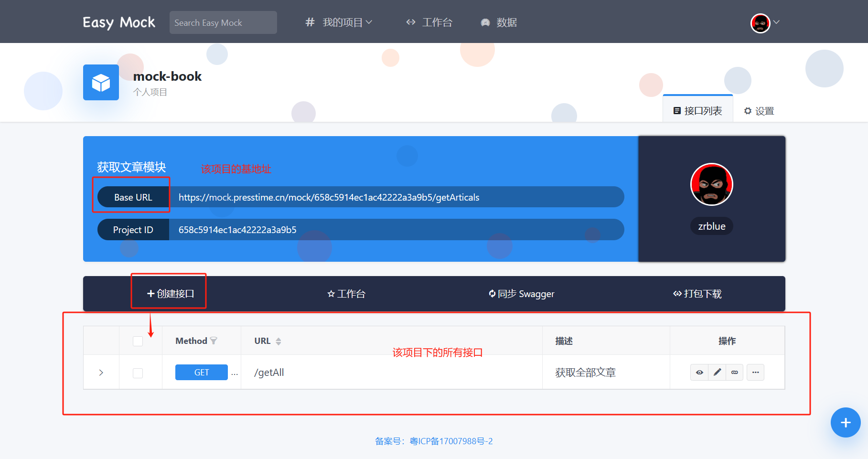Check the select-all checkbox in table header
Viewport: 868px width, 459px height.
[x=138, y=341]
